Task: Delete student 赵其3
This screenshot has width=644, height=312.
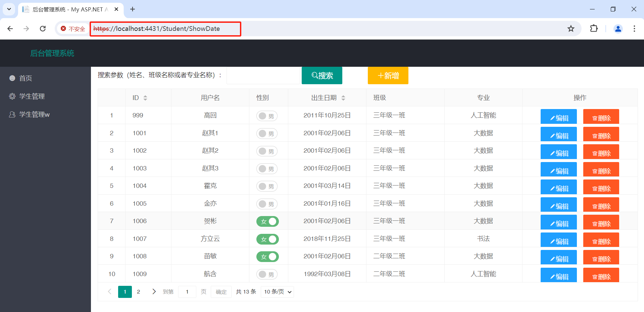Action: [601, 169]
